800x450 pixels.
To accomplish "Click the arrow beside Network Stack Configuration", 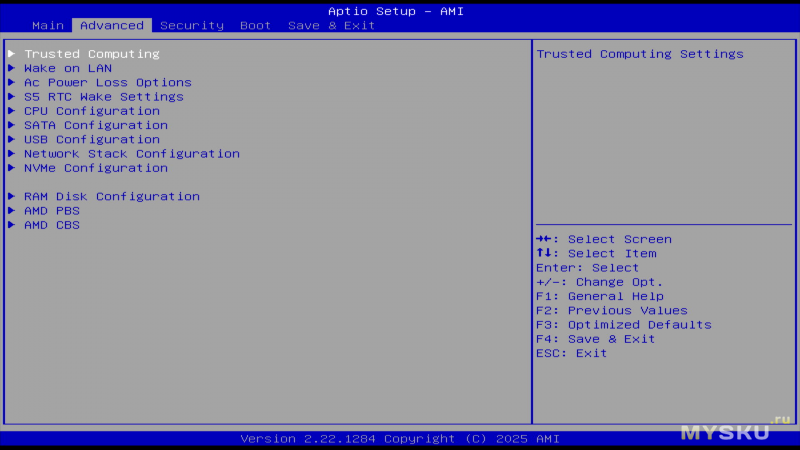I will click(x=12, y=154).
